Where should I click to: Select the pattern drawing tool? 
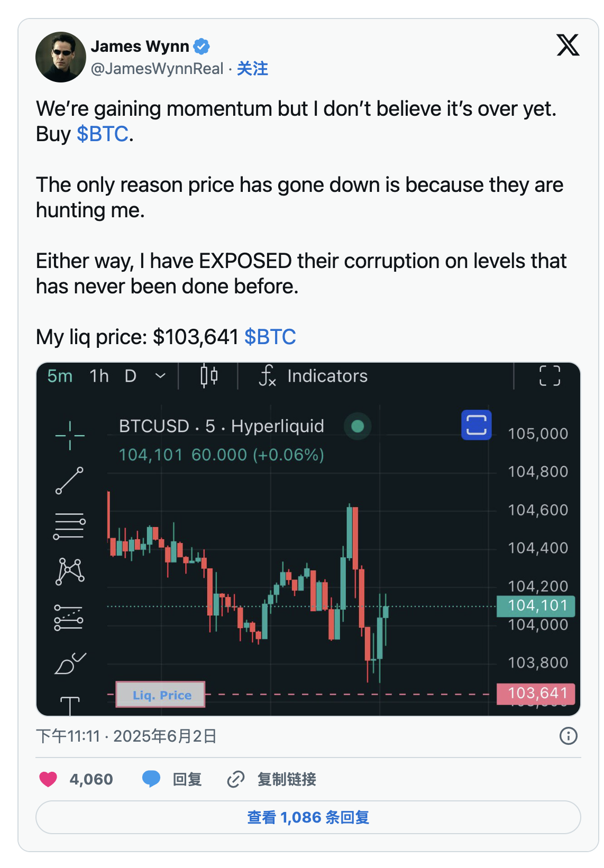70,571
